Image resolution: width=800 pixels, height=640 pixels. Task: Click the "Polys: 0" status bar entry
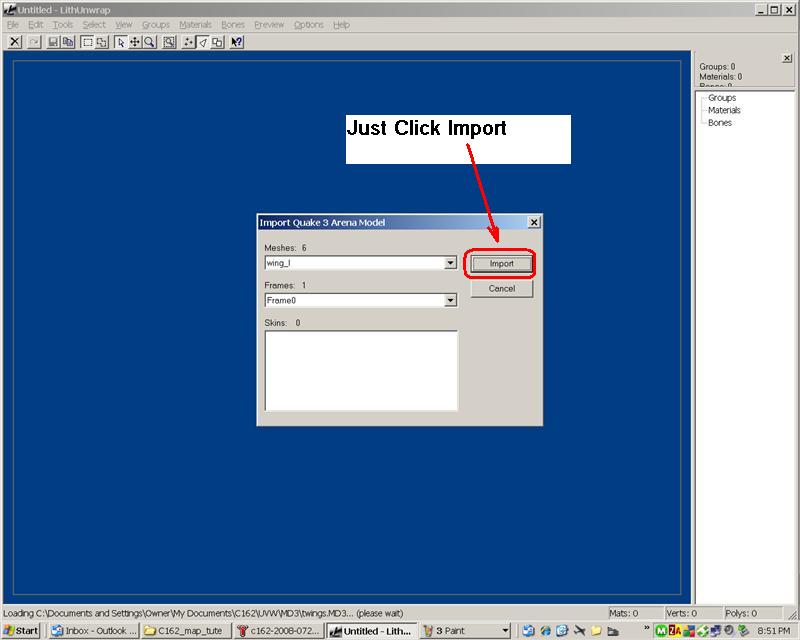(x=741, y=613)
